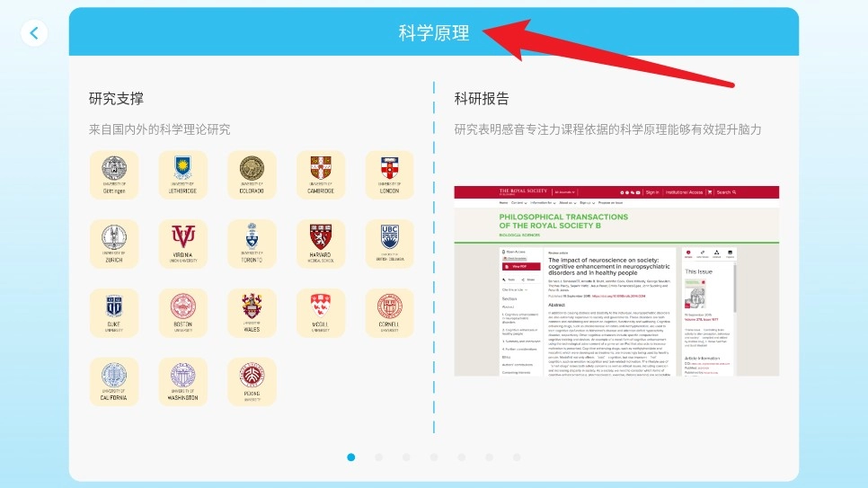This screenshot has width=868, height=488.
Task: Open the University of Cambridge crest
Action: click(x=321, y=174)
